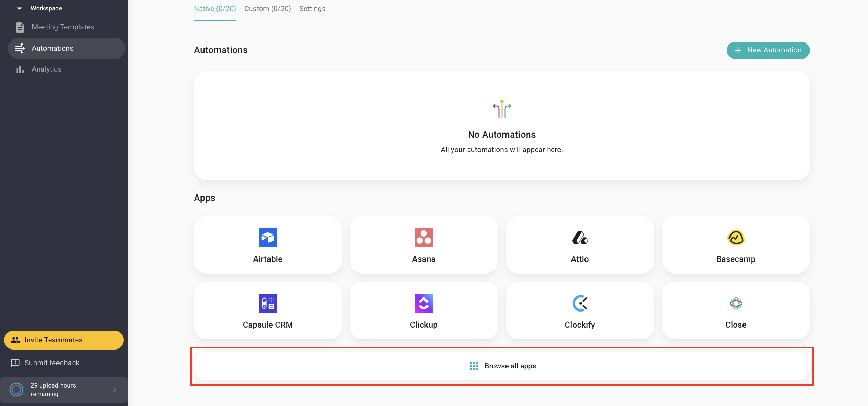The width and height of the screenshot is (868, 406).
Task: Click the upload hours progress ring
Action: pyautogui.click(x=16, y=390)
